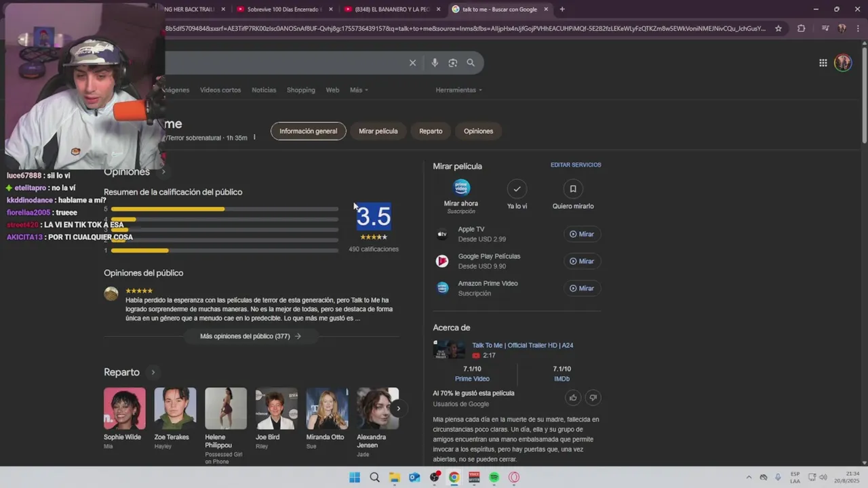The image size is (868, 488).
Task: Select the Reparto chip
Action: coord(431,131)
